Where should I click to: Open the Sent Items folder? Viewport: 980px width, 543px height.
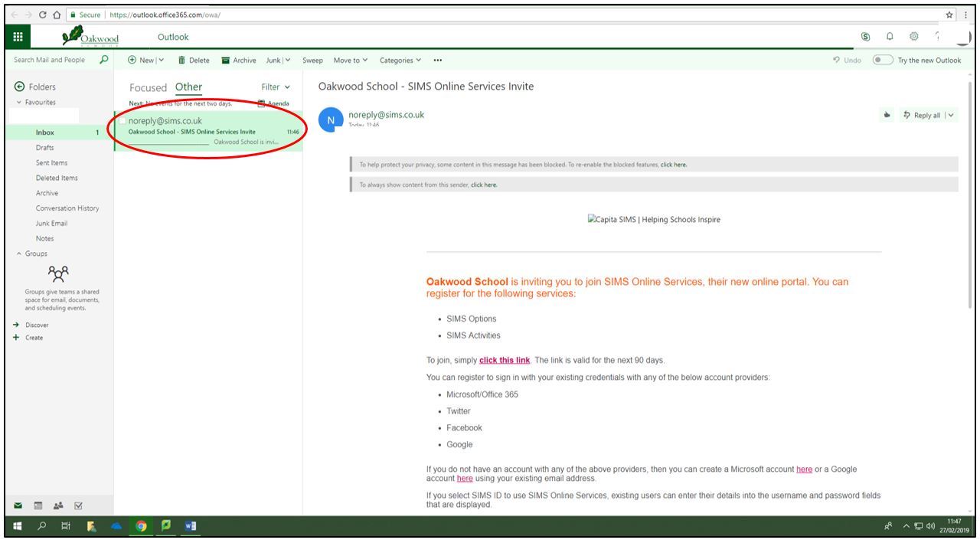pyautogui.click(x=51, y=162)
